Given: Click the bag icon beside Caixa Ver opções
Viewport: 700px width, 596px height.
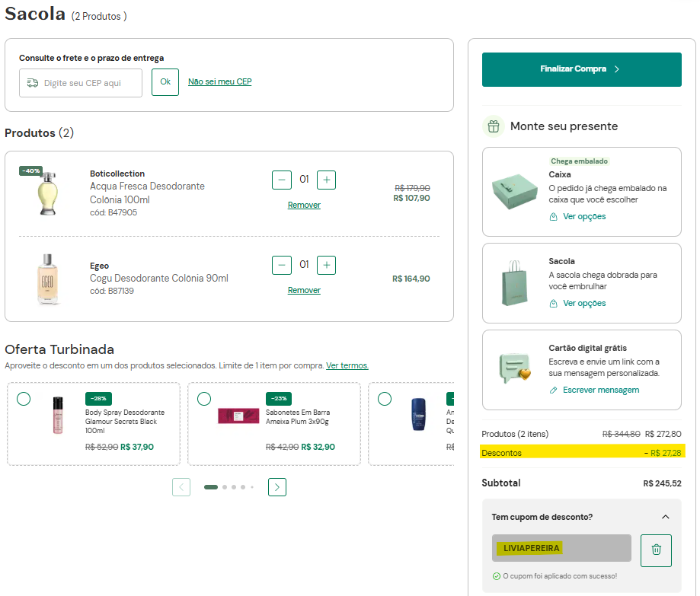Looking at the screenshot, I should [553, 217].
